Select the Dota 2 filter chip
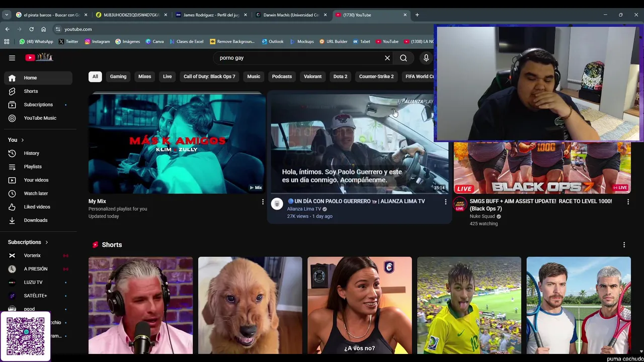Image resolution: width=644 pixels, height=362 pixels. [340, 76]
